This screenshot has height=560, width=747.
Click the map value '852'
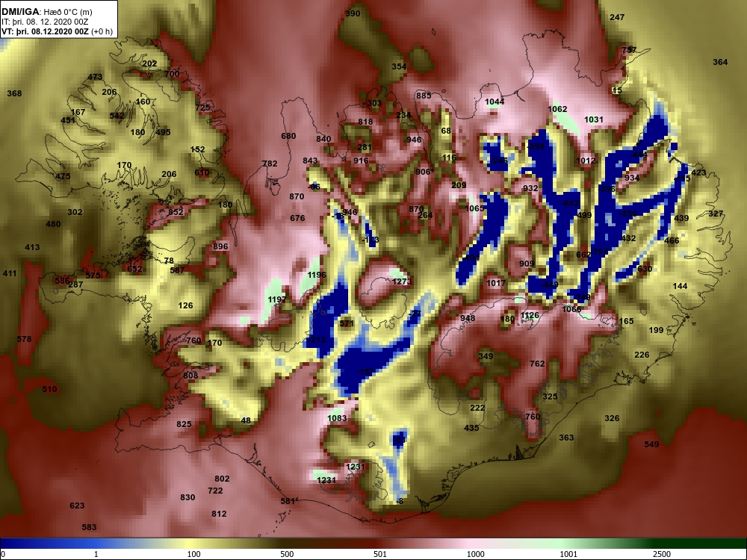click(176, 212)
